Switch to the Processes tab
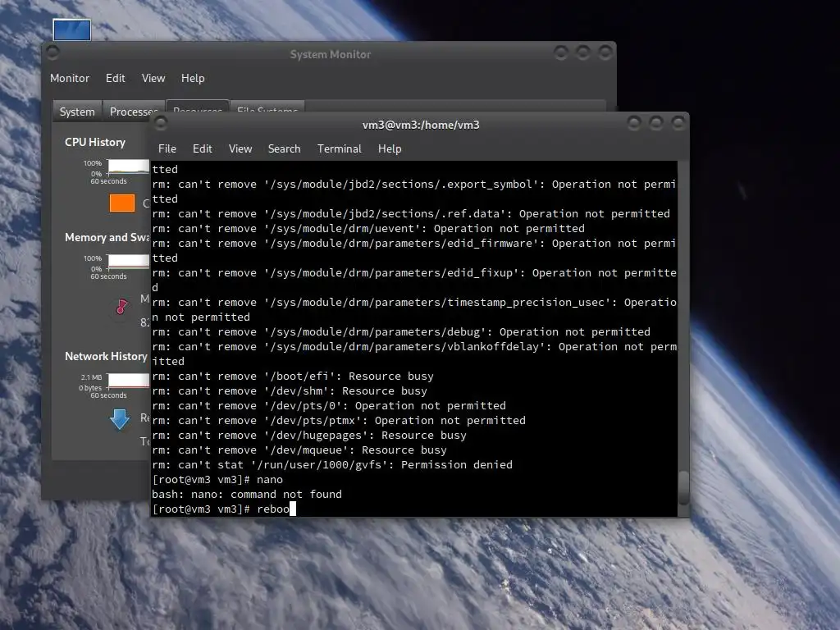This screenshot has width=840, height=630. [132, 112]
